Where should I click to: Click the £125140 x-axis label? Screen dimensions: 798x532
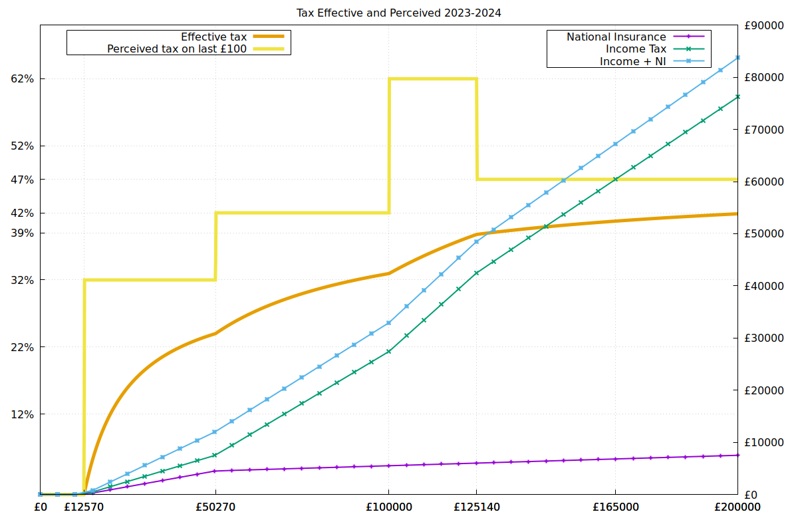point(477,507)
